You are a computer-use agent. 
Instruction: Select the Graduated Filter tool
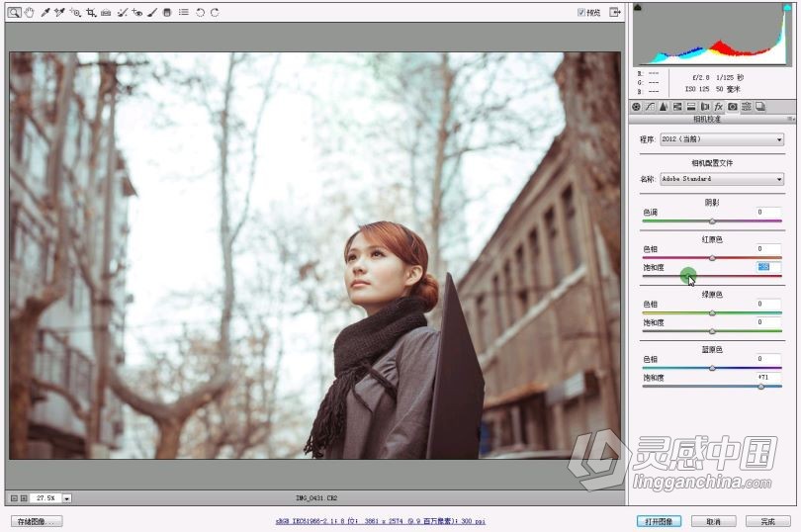(x=167, y=12)
